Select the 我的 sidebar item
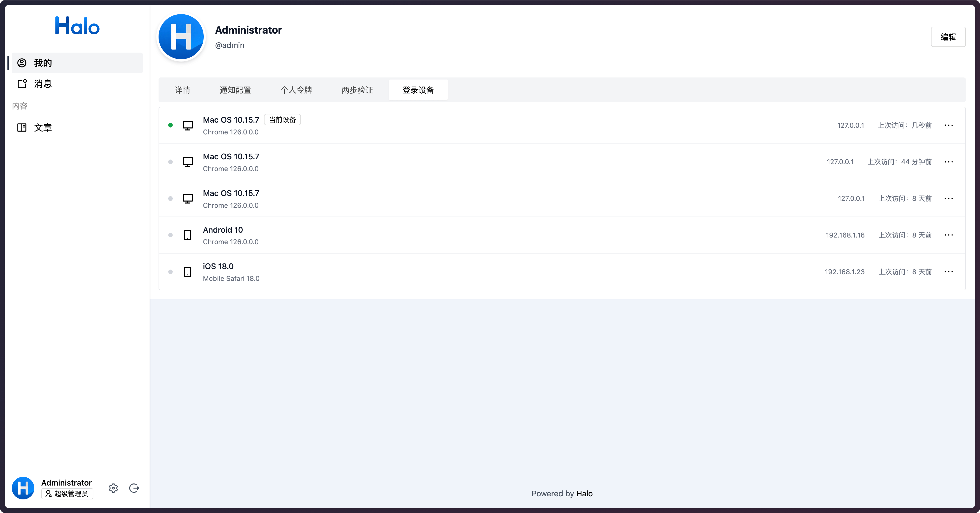The height and width of the screenshot is (513, 980). 43,63
